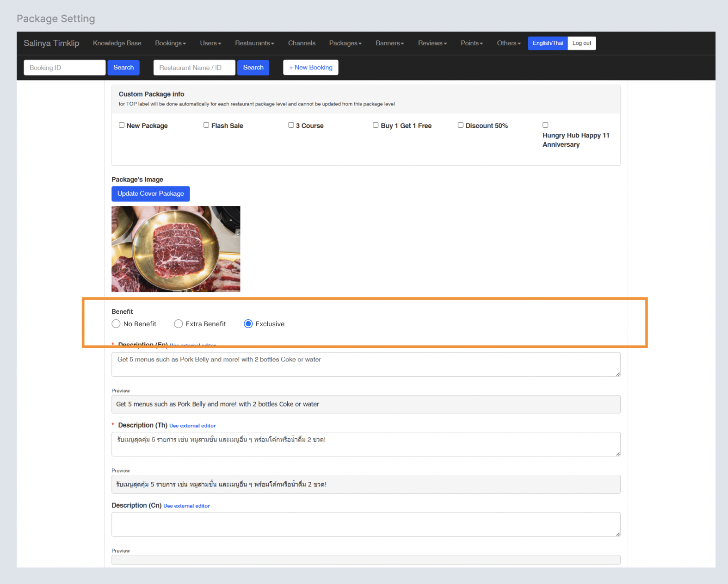728x584 pixels.
Task: Click the Update Cover Package button
Action: pos(150,193)
